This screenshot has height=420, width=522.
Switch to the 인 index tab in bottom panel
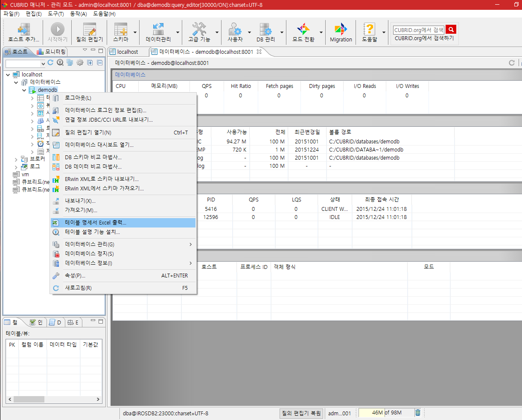tap(36, 322)
